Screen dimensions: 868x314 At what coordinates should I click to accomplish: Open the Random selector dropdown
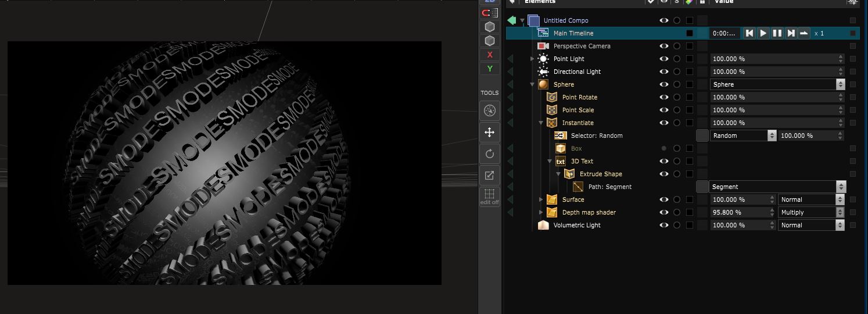pyautogui.click(x=743, y=135)
